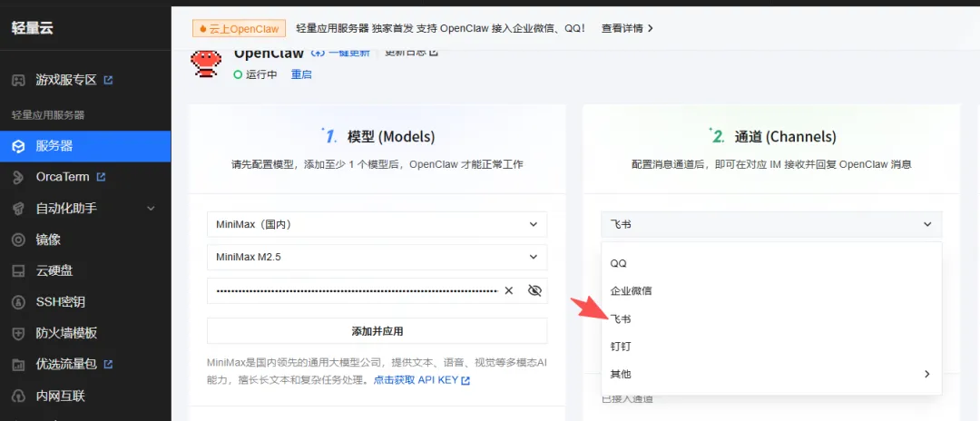Click the OrcaTerm icon in sidebar
The height and width of the screenshot is (421, 980).
(19, 178)
